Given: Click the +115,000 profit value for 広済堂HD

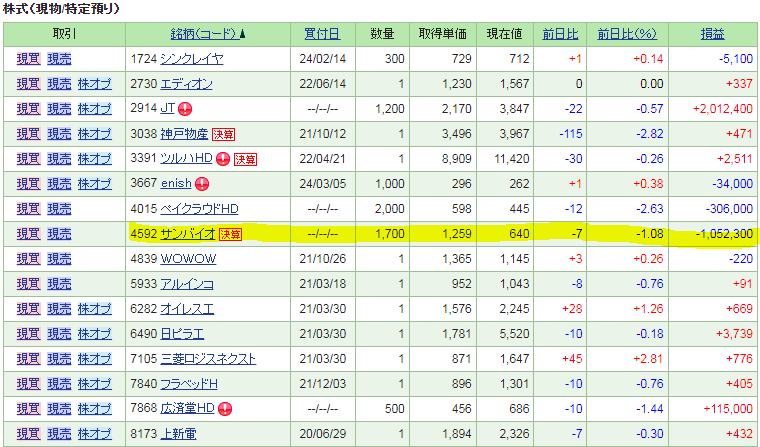Looking at the screenshot, I should (x=728, y=409).
